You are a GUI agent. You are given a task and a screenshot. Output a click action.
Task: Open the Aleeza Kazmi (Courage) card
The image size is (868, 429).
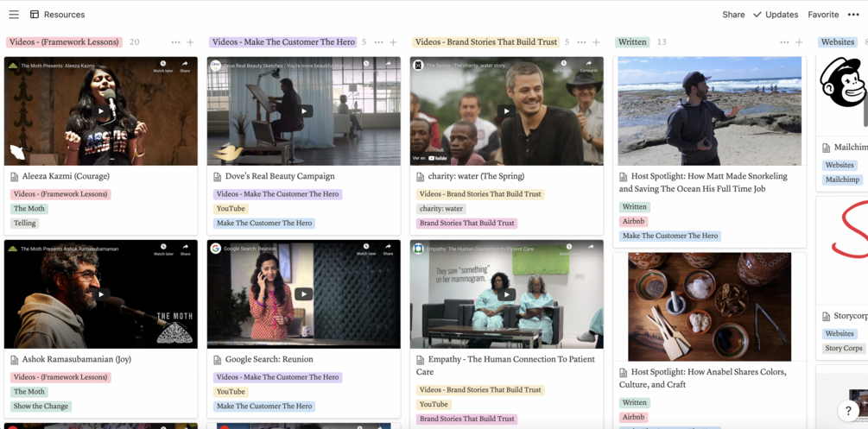66,177
